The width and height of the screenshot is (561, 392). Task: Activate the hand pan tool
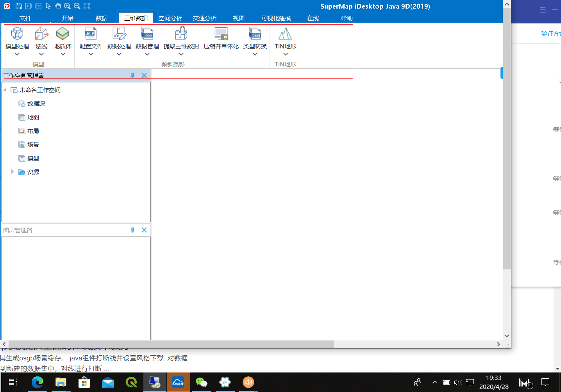pyautogui.click(x=58, y=6)
